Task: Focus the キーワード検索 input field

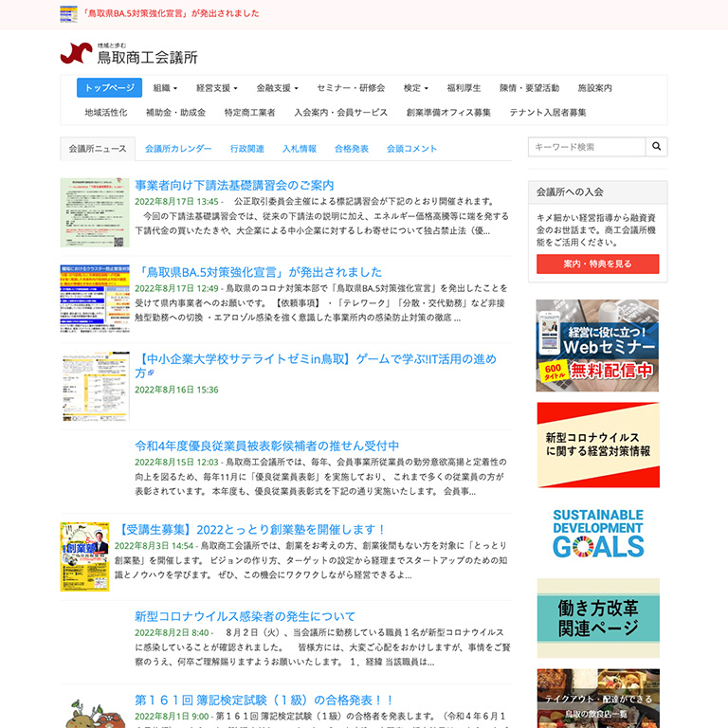Action: (x=587, y=147)
